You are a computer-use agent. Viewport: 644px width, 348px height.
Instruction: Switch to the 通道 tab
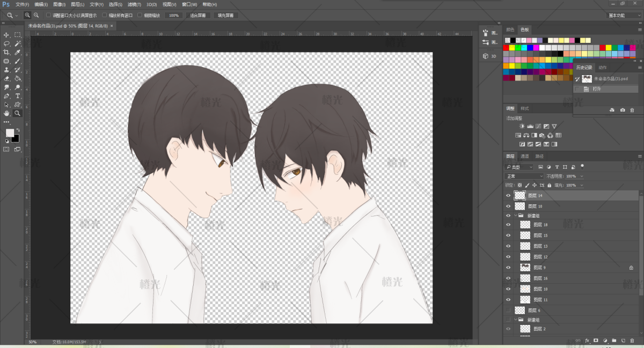click(524, 156)
